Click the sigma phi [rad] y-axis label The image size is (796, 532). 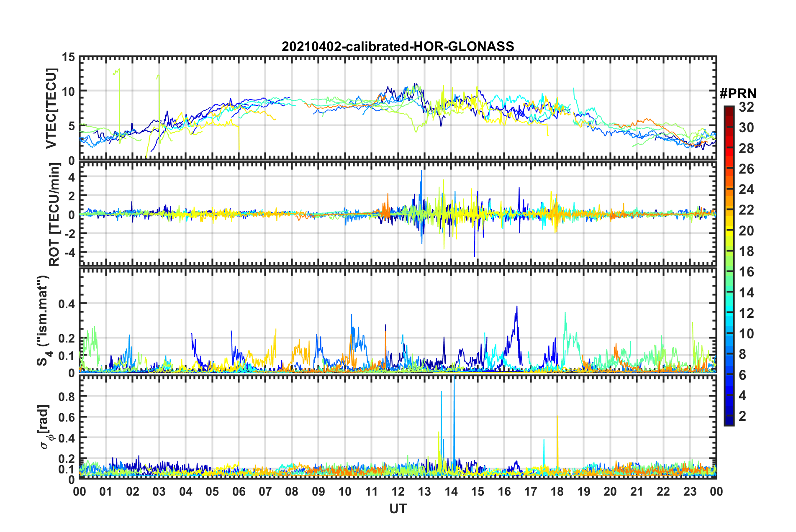45,427
